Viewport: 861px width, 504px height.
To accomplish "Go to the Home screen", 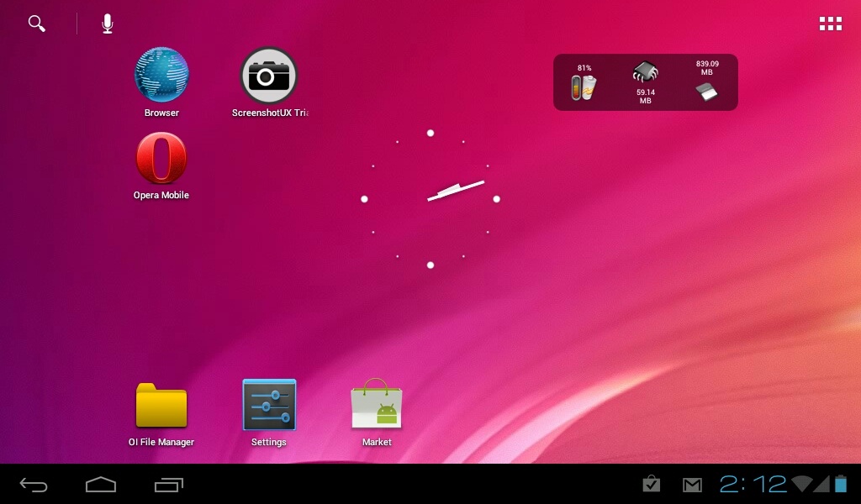I will click(101, 485).
